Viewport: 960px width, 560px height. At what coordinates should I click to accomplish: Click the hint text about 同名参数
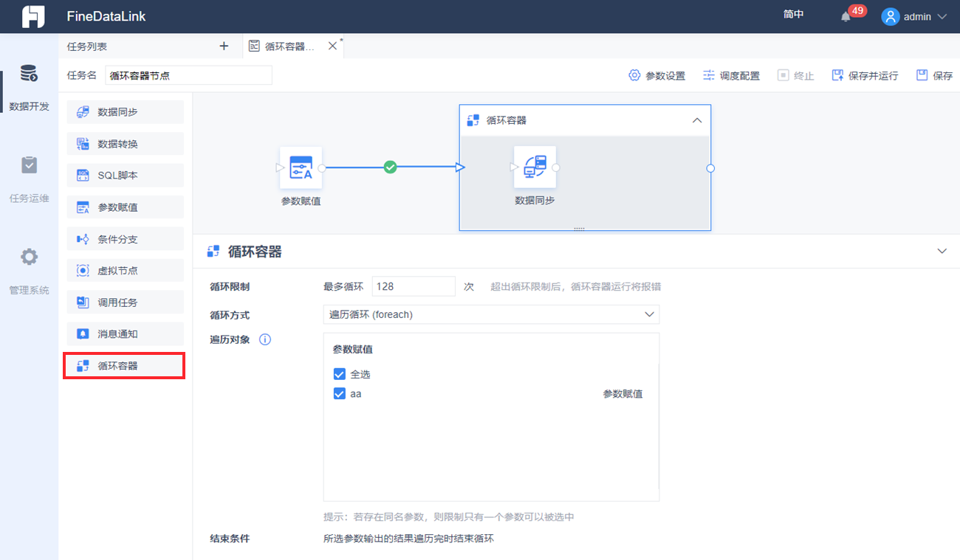(x=449, y=517)
